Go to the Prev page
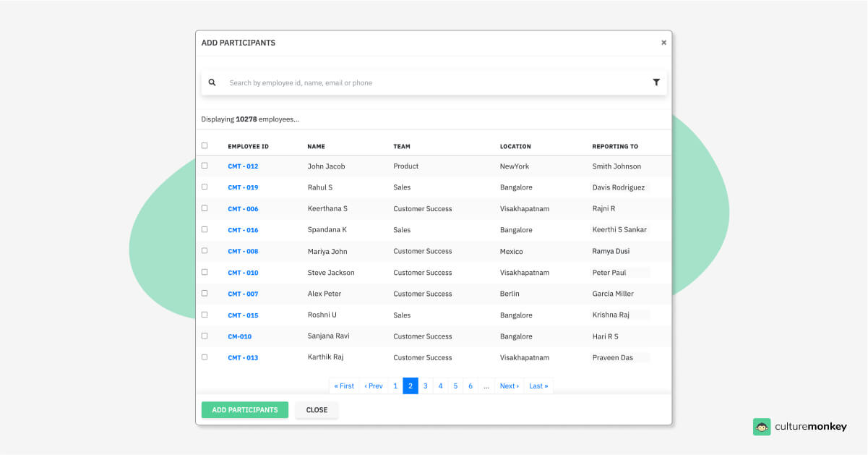This screenshot has width=868, height=455. [x=374, y=386]
